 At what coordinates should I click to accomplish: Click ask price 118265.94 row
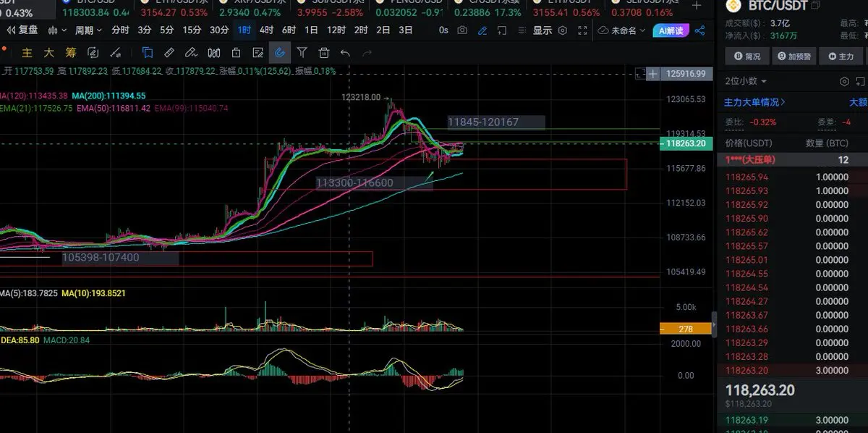[793, 177]
